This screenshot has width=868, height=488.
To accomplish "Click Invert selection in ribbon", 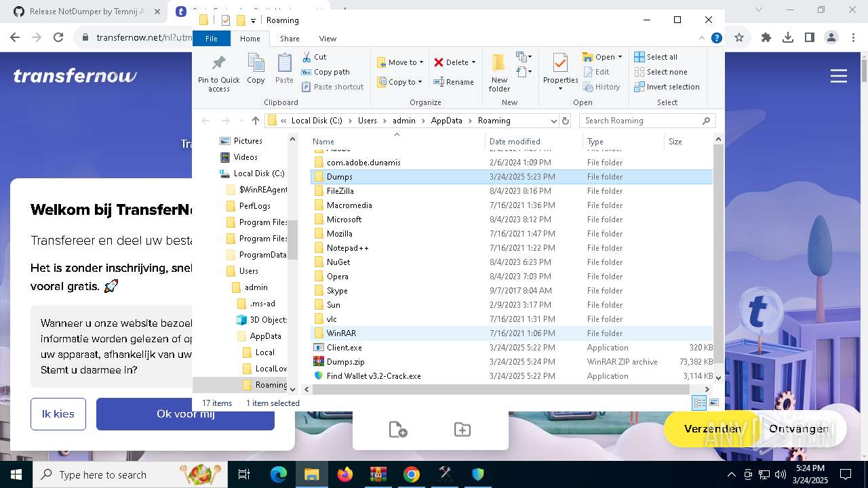I will pos(667,87).
